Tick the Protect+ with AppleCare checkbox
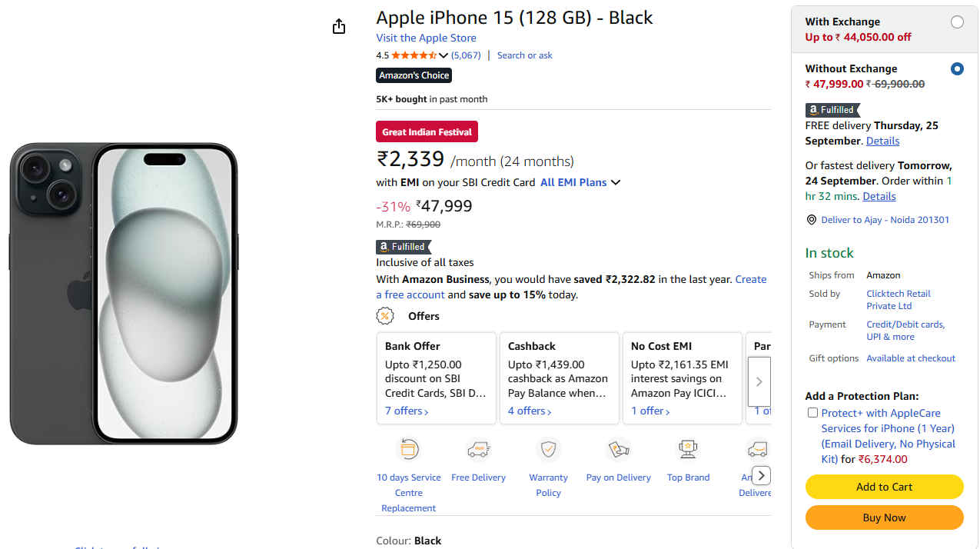Viewport: 980px width, 549px height. coord(812,413)
